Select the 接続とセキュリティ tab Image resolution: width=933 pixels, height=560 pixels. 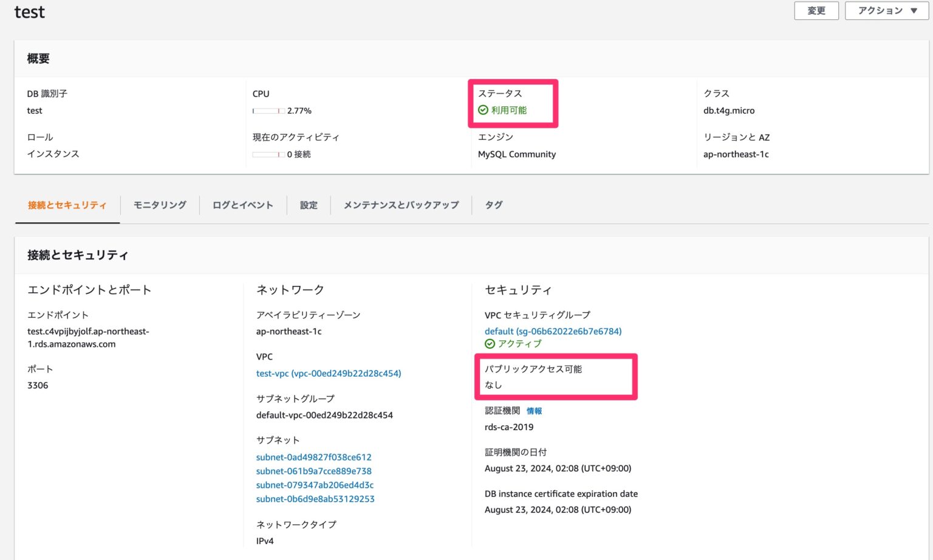click(67, 205)
